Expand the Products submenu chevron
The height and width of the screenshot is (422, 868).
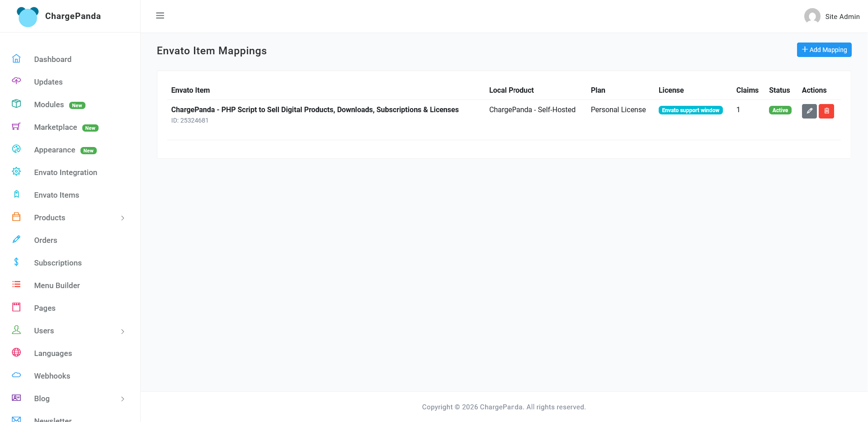pos(123,218)
